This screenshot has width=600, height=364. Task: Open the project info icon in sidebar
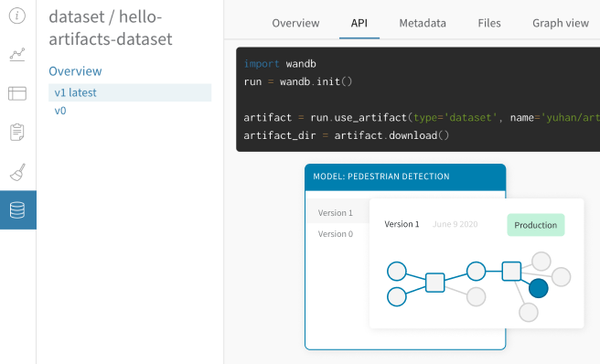click(x=17, y=16)
